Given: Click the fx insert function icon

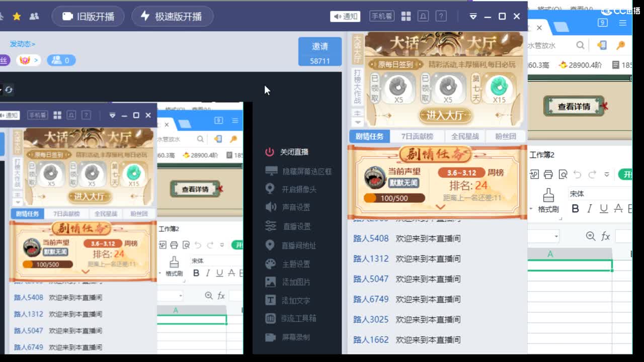Looking at the screenshot, I should tap(605, 236).
